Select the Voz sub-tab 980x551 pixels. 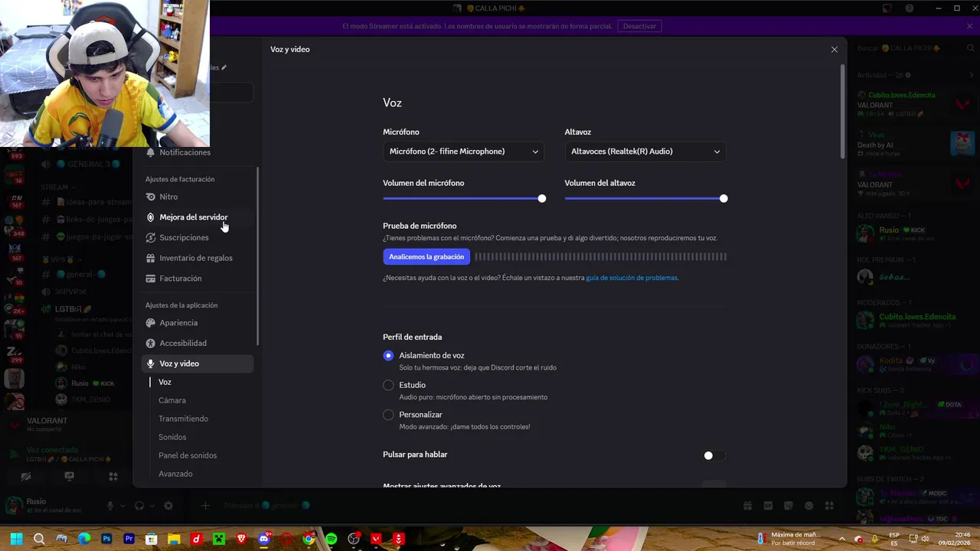pyautogui.click(x=165, y=382)
